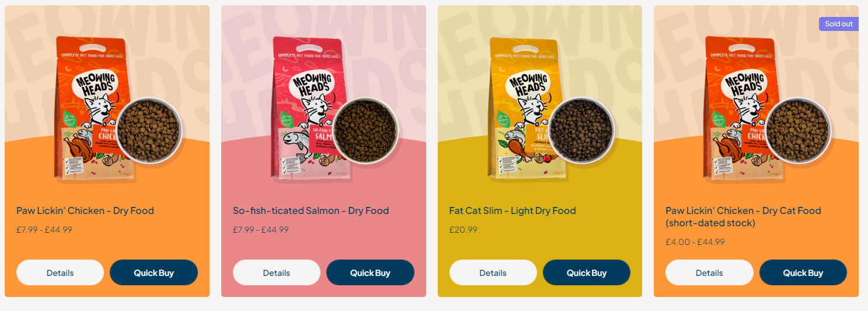868x311 pixels.
Task: Quick Buy Paw Lickin' Chicken Dry Food
Action: click(154, 272)
